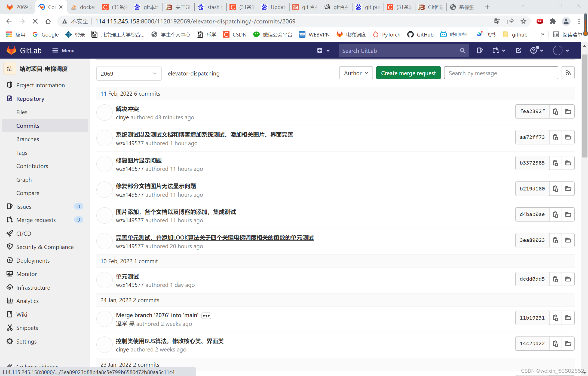
Task: Open the 2069 branch selector dropdown
Action: tap(129, 74)
